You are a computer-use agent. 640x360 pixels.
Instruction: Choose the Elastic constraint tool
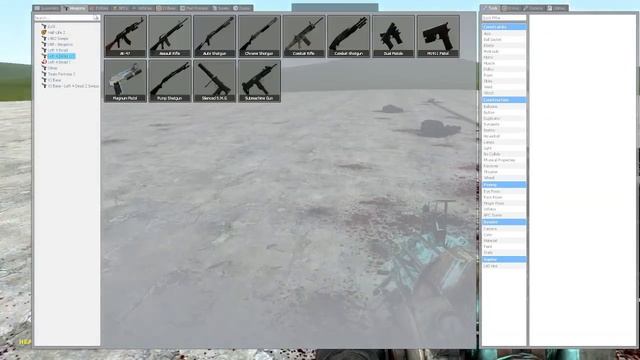504,46
